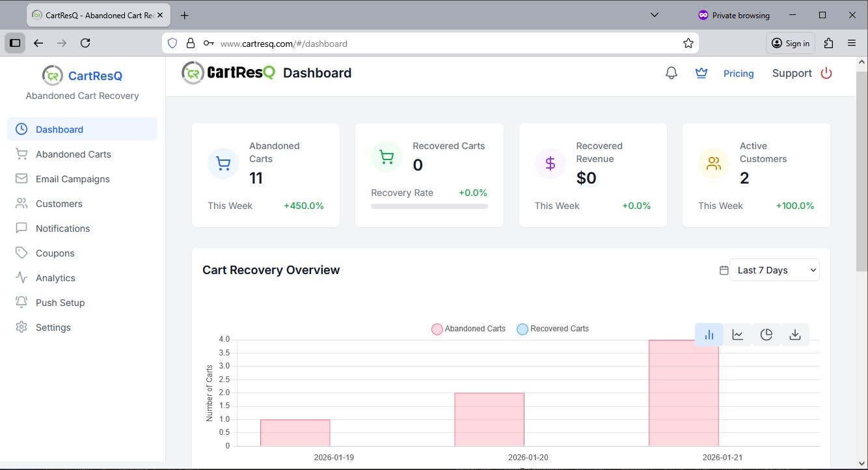Download the Cart Recovery Overview chart

(x=795, y=334)
